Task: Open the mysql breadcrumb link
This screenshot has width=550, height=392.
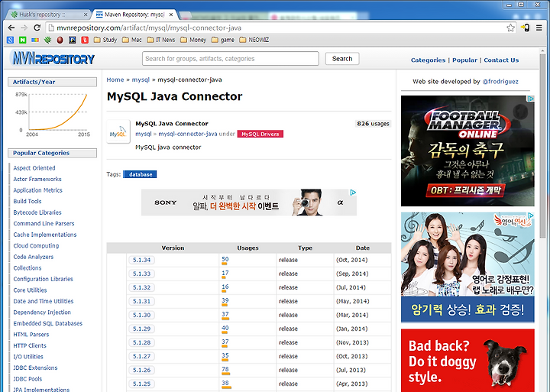Action: point(141,79)
